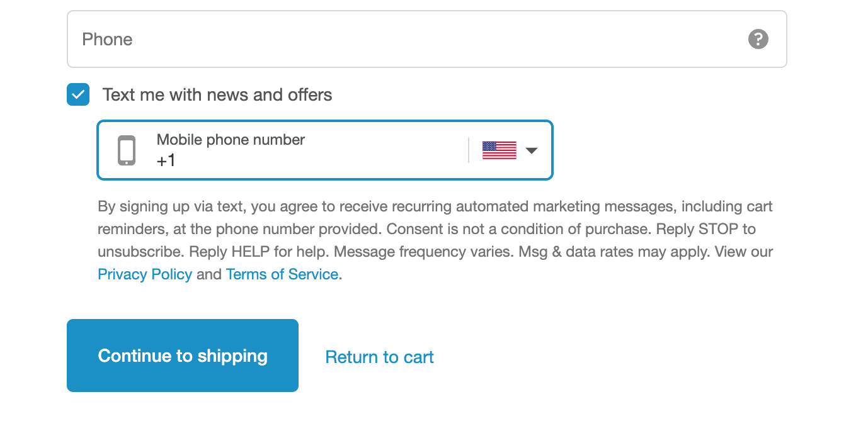Open the Terms of Service link
Screen dimensions: 868x448
282,274
